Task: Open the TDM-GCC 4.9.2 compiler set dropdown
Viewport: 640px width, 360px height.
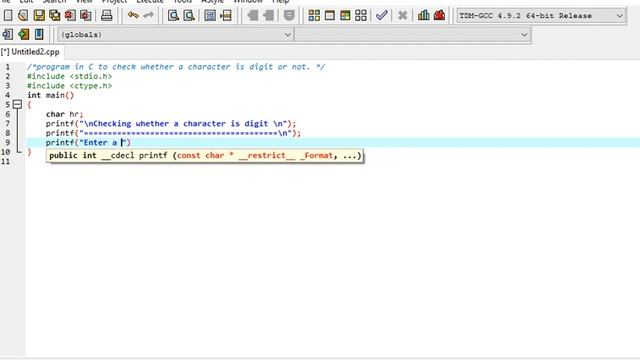Action: [x=542, y=16]
